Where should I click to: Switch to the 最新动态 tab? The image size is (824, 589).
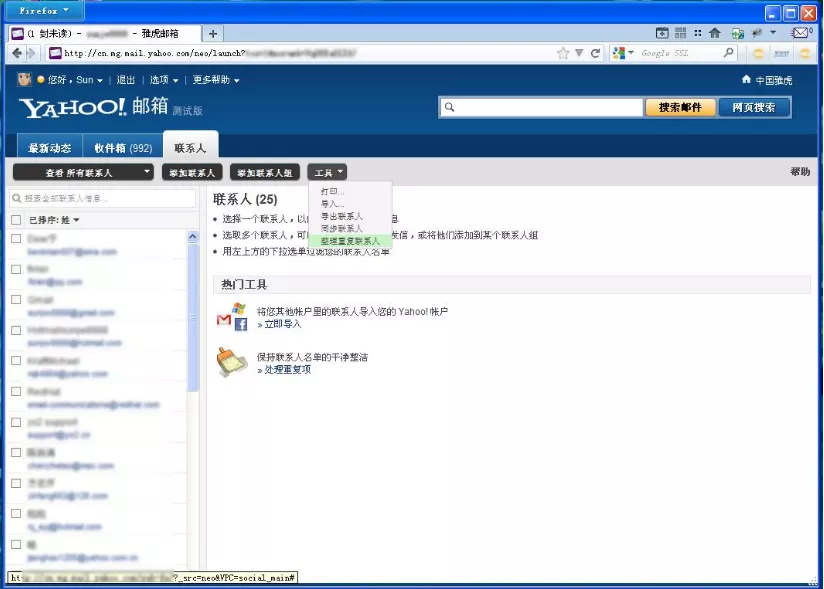49,148
